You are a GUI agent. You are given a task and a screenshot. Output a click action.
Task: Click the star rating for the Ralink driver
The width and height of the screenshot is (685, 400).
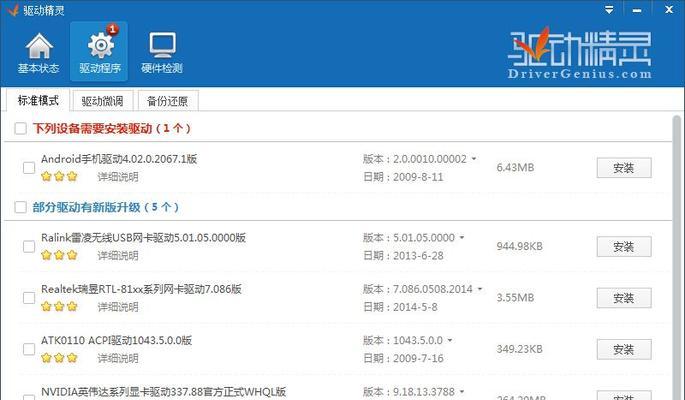pyautogui.click(x=59, y=255)
